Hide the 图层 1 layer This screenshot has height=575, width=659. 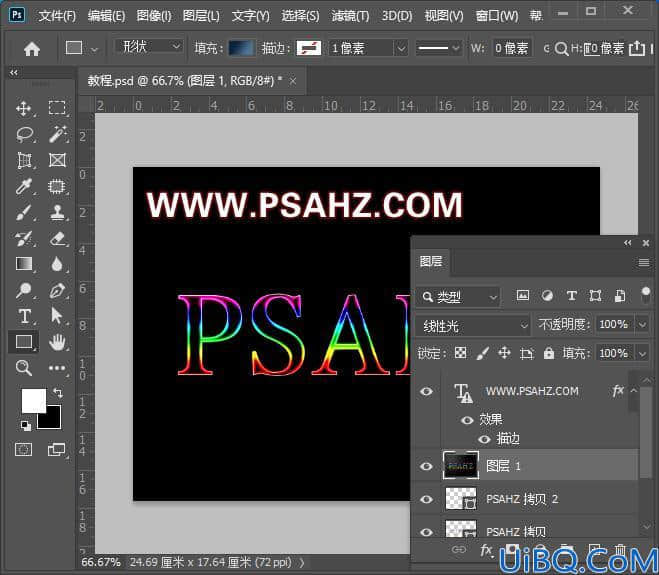tap(427, 466)
